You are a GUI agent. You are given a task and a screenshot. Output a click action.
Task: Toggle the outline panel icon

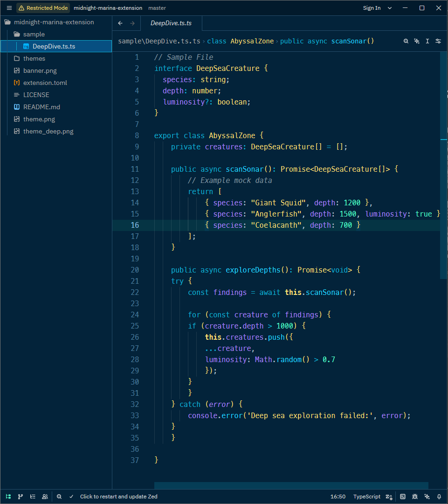tap(33, 497)
